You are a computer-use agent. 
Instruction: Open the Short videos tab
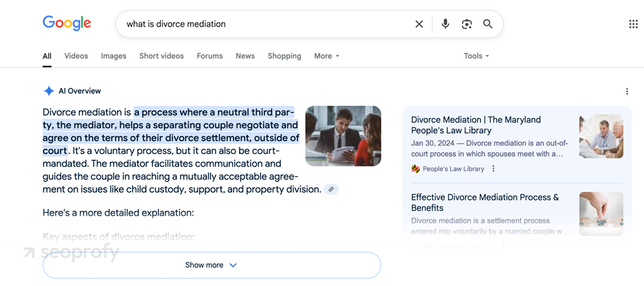(161, 56)
